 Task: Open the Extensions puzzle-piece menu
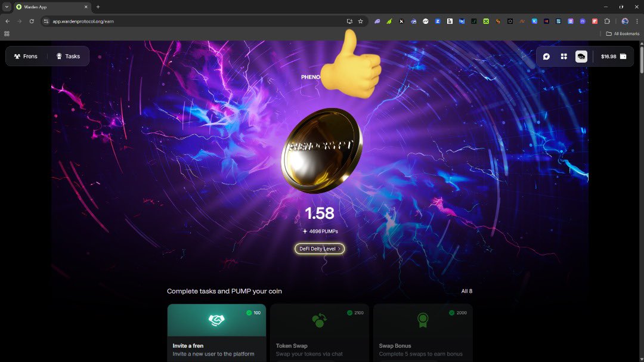[x=607, y=21]
